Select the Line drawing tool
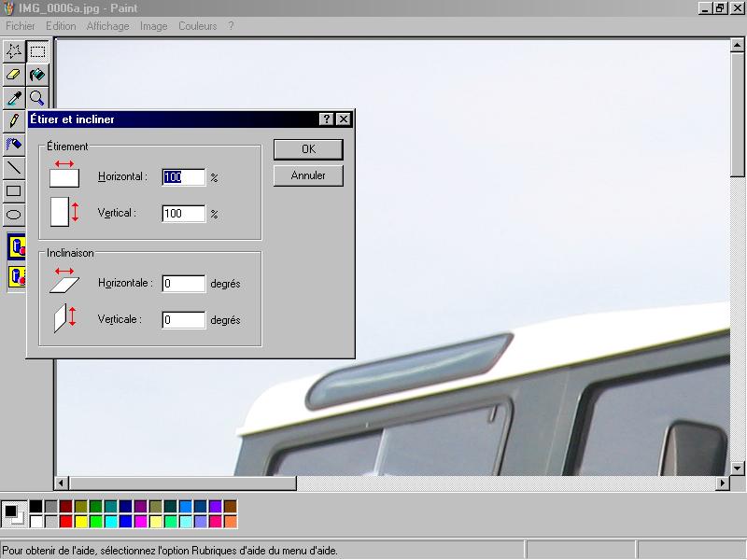The image size is (747, 560). (x=14, y=168)
